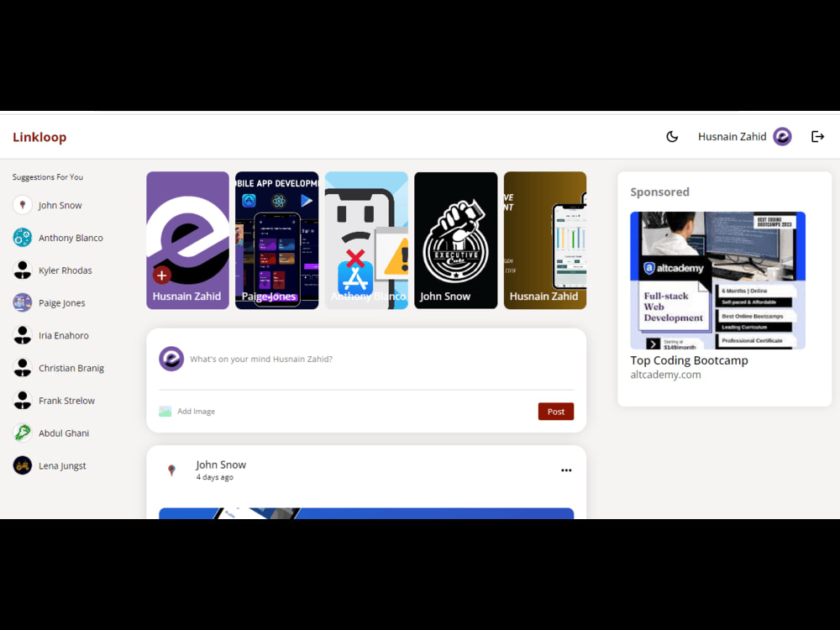The image size is (840, 630).
Task: Open the brown Husnain Zahid story card
Action: click(x=545, y=240)
